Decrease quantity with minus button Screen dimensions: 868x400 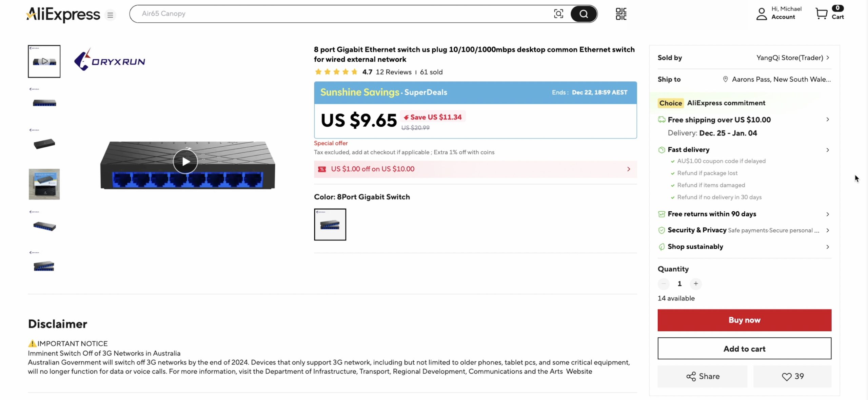pos(664,283)
